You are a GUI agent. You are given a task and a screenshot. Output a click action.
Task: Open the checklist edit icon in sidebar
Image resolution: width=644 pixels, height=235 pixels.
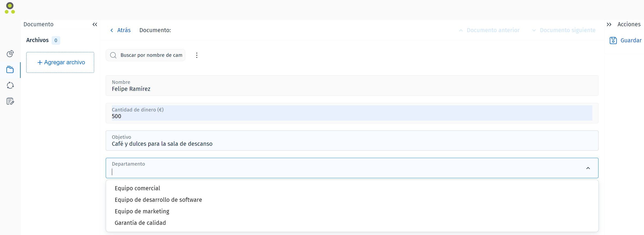(10, 101)
